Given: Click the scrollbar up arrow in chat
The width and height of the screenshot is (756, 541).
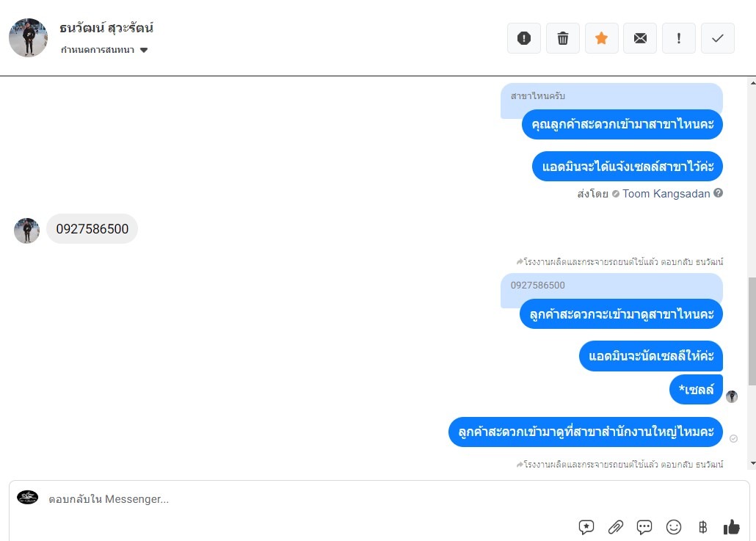Looking at the screenshot, I should (752, 83).
